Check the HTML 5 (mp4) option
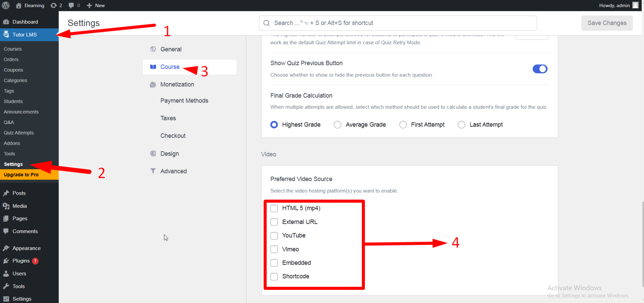 tap(274, 208)
